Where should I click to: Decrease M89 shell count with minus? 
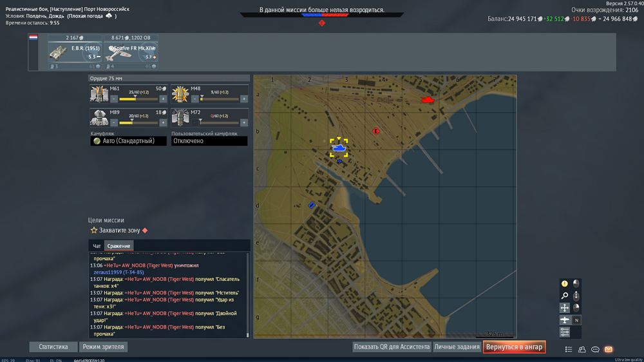pyautogui.click(x=114, y=122)
